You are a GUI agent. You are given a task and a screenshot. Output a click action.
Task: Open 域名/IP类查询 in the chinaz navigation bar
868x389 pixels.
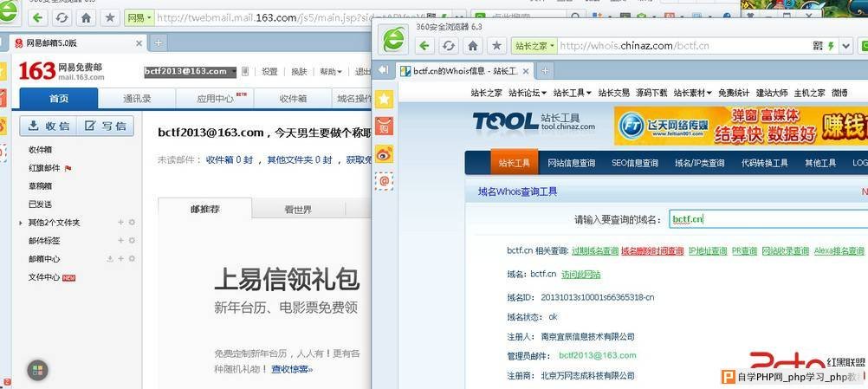coord(700,163)
